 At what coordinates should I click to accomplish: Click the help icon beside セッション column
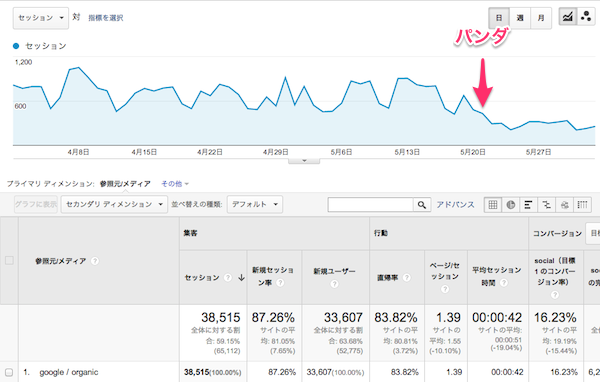coord(228,278)
